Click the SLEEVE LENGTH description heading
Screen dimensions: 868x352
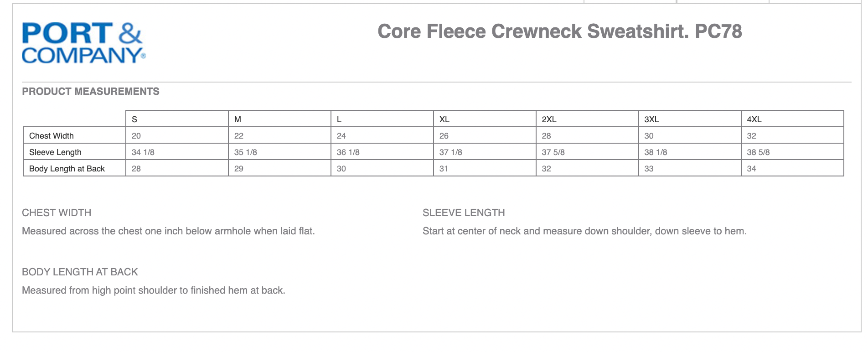(464, 213)
